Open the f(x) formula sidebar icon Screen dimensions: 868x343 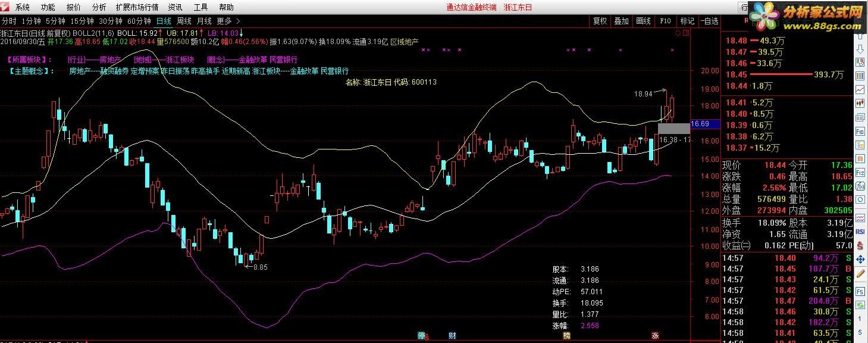(860, 186)
